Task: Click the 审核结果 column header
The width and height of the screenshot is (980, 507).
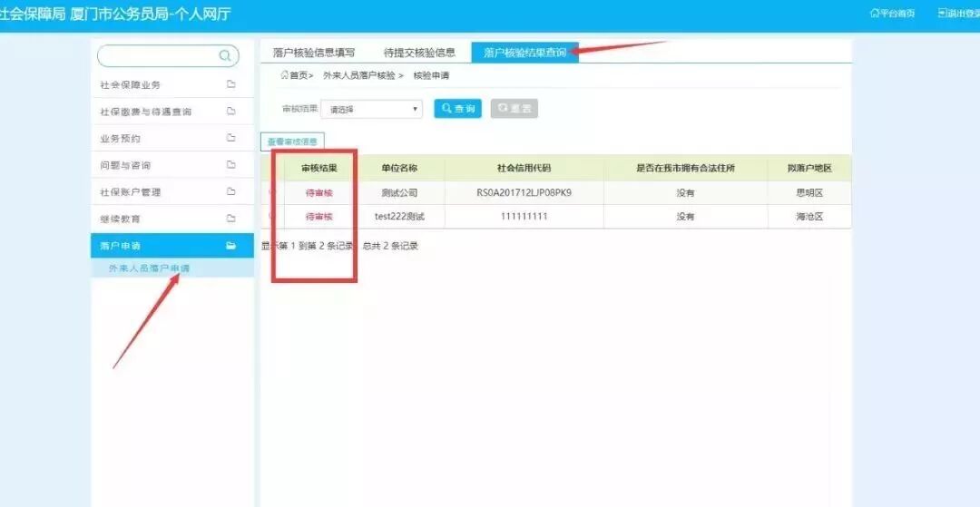Action: click(x=319, y=169)
